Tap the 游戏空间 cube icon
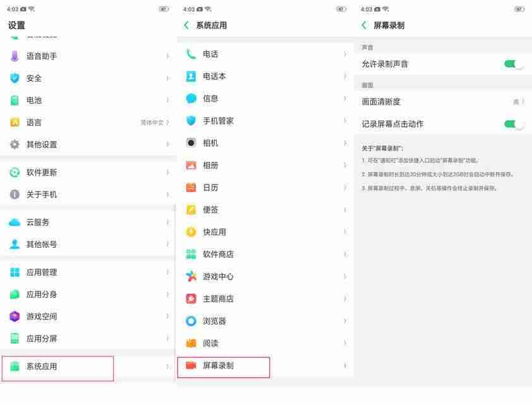 [15, 316]
